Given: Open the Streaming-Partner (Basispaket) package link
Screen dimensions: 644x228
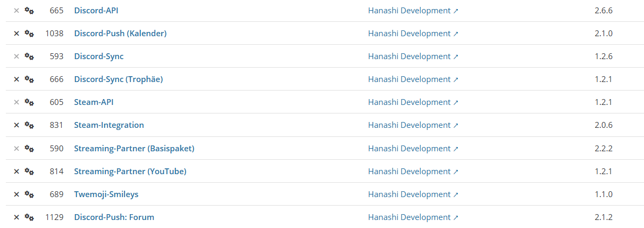Looking at the screenshot, I should point(134,149).
